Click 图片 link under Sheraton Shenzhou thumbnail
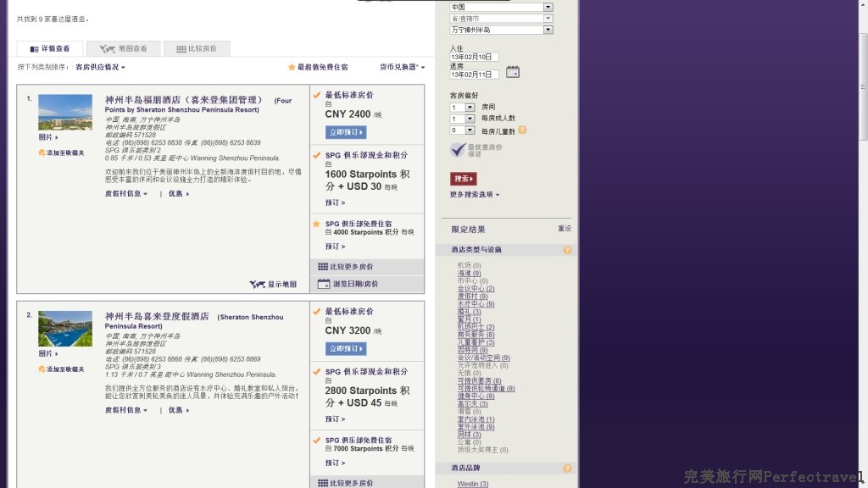Screen dimensions: 868x488 point(48,353)
